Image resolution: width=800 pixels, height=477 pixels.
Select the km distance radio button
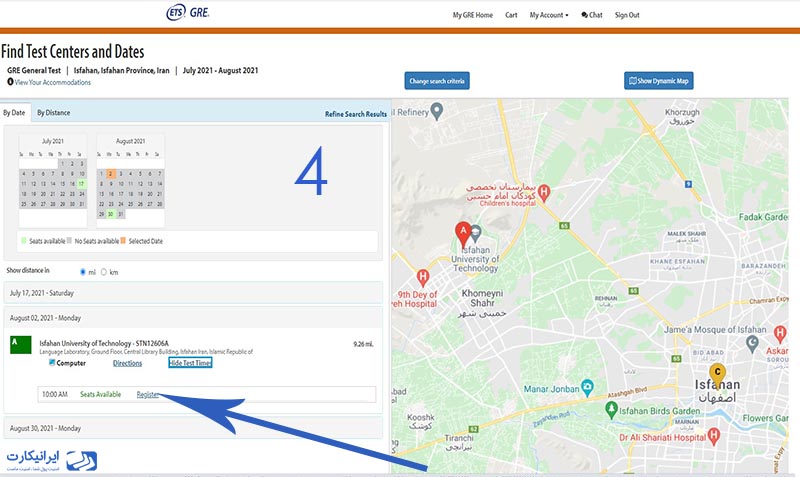pyautogui.click(x=104, y=272)
